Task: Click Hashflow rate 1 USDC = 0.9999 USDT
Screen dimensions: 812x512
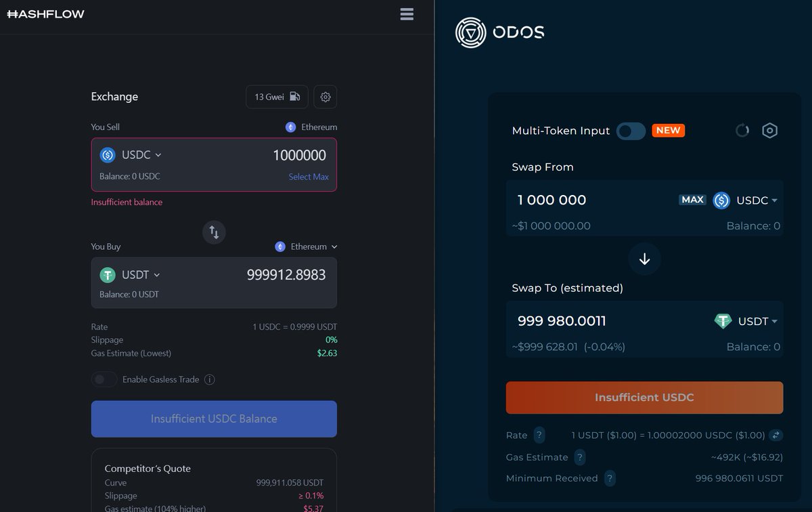Action: click(294, 327)
